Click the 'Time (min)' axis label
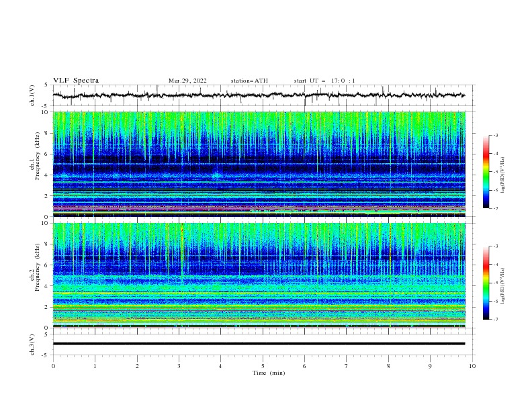532x411 pixels. tap(269, 373)
